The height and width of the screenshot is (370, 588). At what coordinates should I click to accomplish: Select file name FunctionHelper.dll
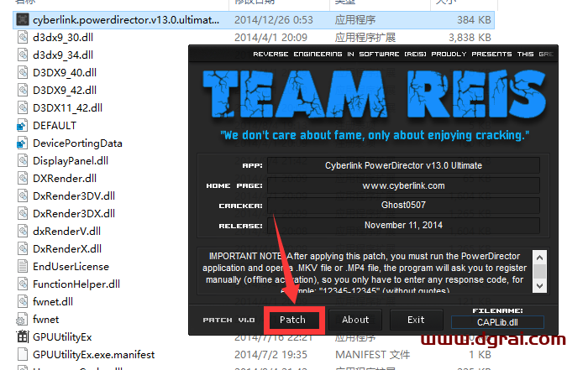[x=76, y=284]
